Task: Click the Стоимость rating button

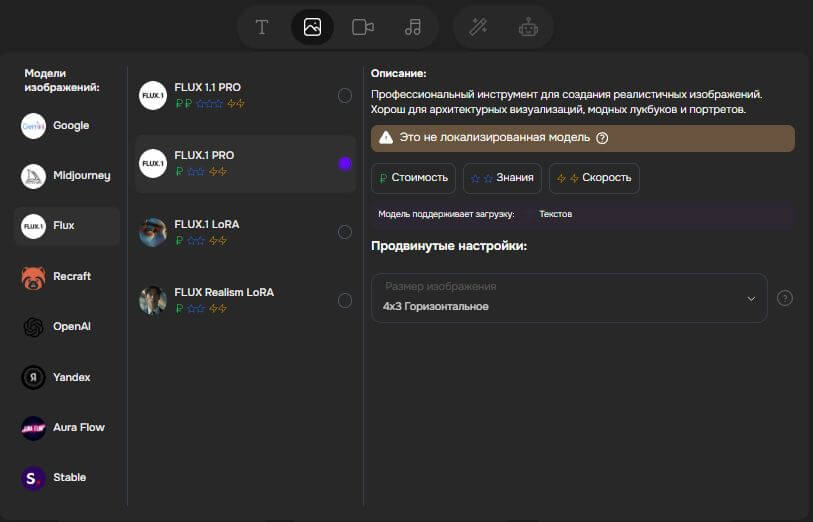Action: pyautogui.click(x=413, y=178)
